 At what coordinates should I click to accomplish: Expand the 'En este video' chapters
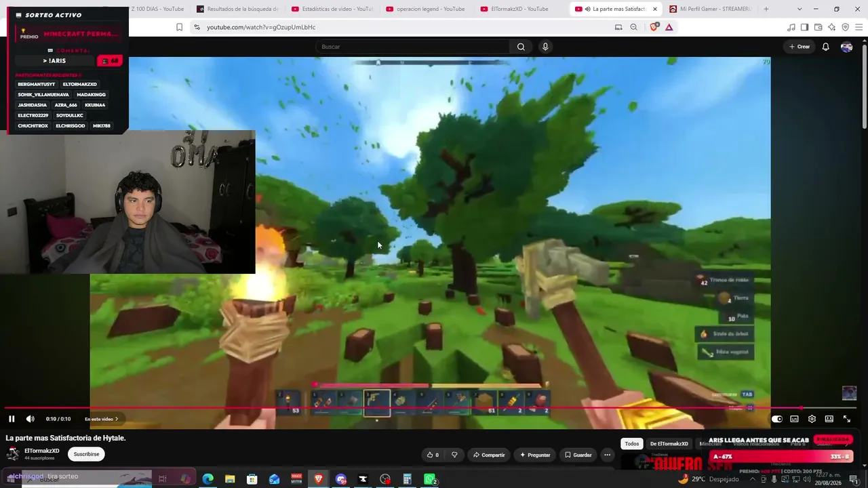(x=102, y=419)
